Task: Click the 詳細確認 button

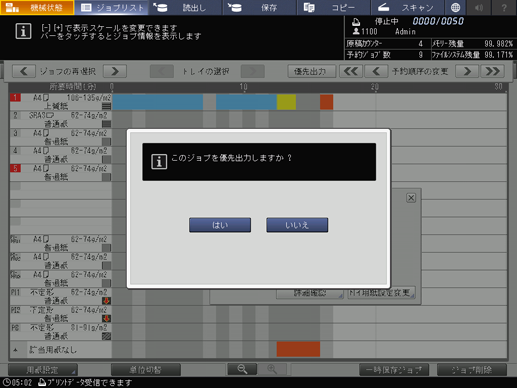Action: coord(310,293)
